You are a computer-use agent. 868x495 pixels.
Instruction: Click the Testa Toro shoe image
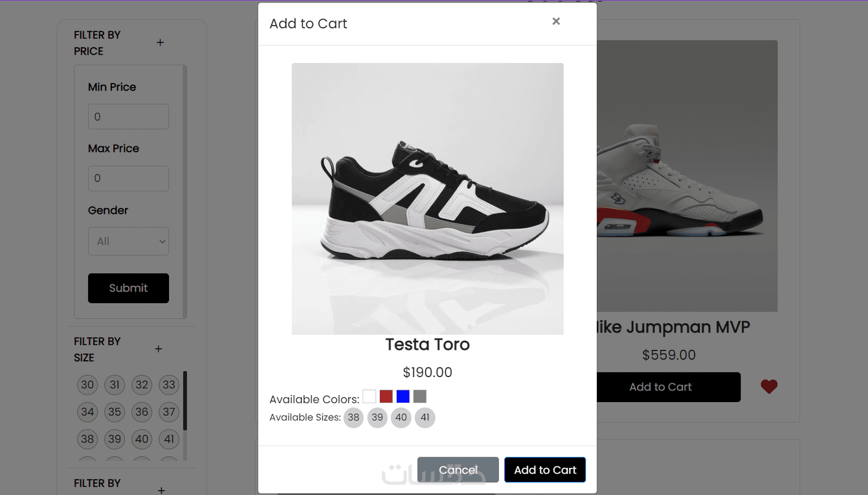point(427,199)
